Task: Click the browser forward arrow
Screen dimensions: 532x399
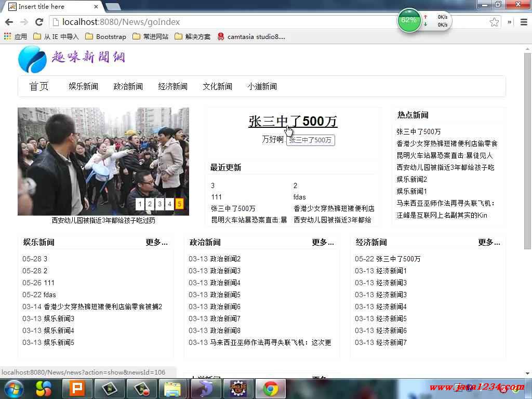Action: pyautogui.click(x=24, y=22)
